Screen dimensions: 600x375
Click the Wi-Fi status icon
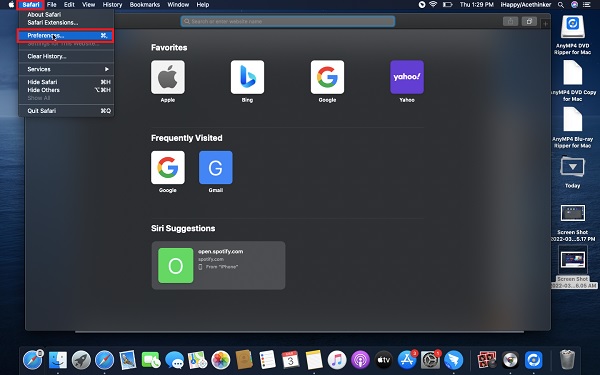(x=433, y=5)
